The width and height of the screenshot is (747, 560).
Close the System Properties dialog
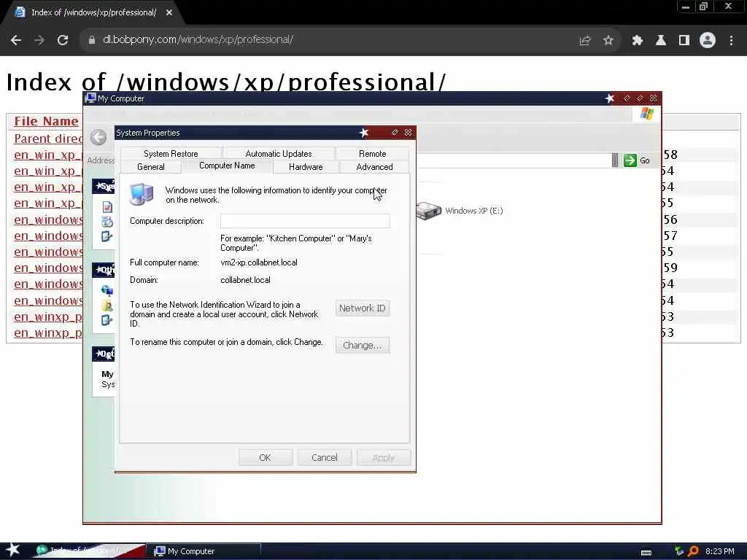click(x=409, y=133)
